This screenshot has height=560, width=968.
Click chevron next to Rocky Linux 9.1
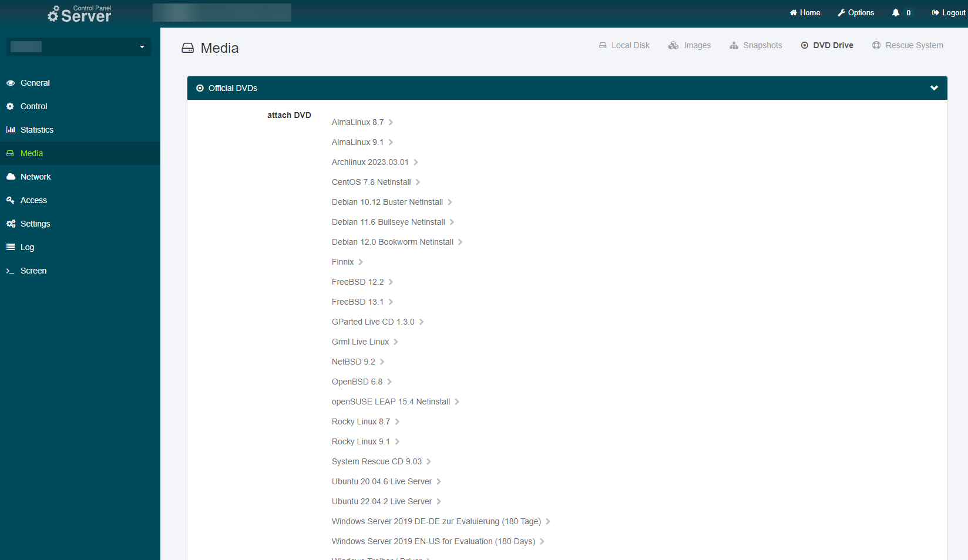click(397, 441)
